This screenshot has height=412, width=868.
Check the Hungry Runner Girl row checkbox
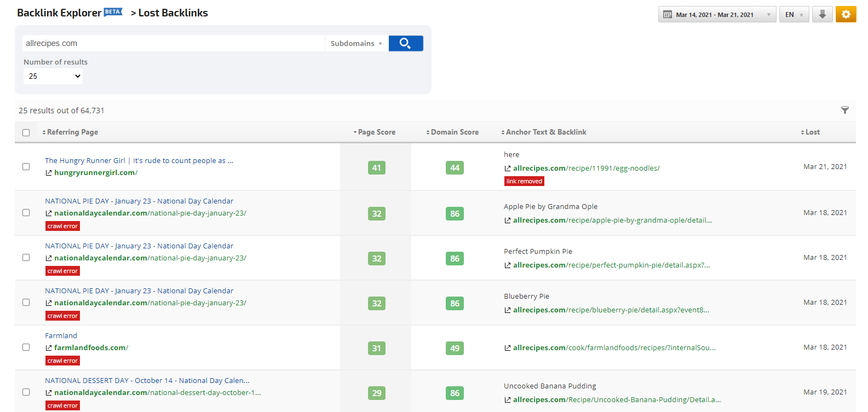26,166
